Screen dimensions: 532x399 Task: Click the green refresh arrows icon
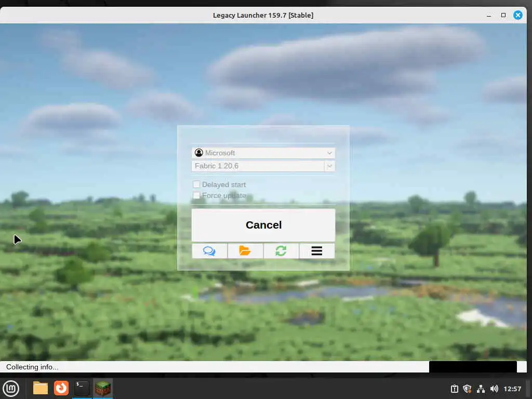(281, 251)
